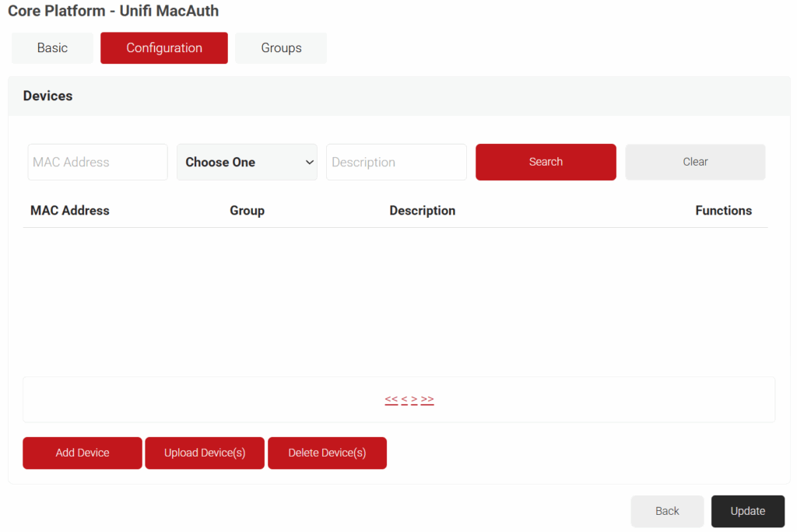Select the Groups tab
This screenshot has width=797, height=532.
coord(280,47)
